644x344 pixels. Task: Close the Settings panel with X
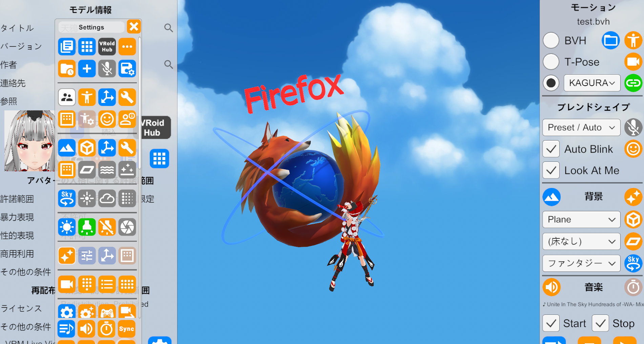coord(134,26)
